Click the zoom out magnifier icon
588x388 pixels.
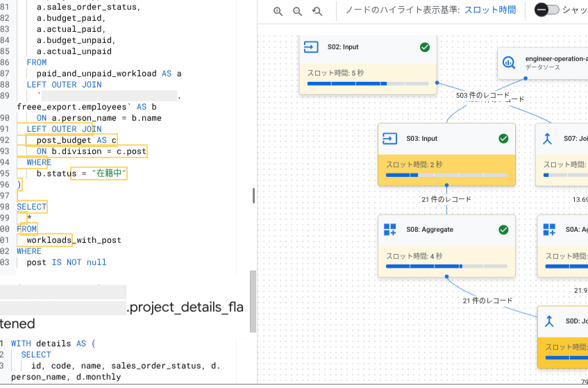(298, 11)
